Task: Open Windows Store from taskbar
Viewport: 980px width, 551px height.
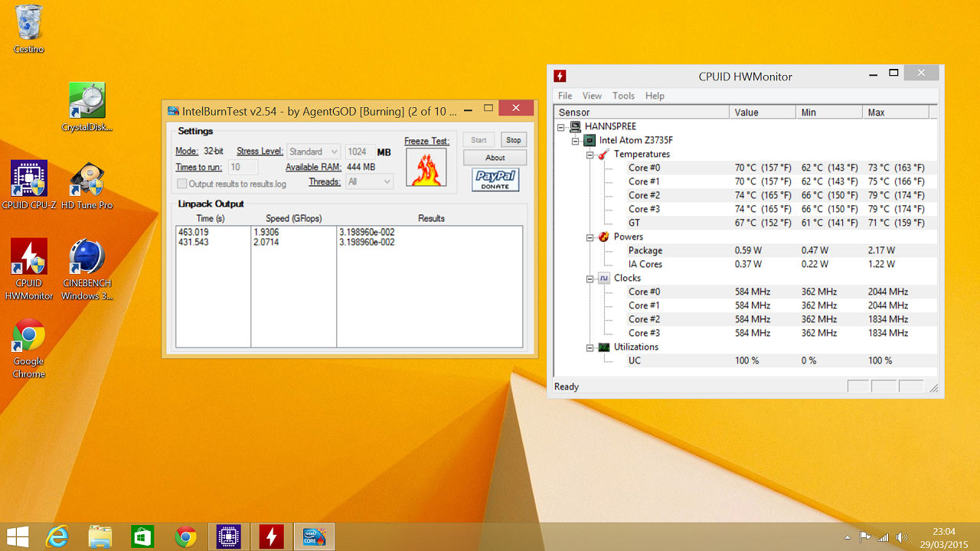Action: pos(142,537)
